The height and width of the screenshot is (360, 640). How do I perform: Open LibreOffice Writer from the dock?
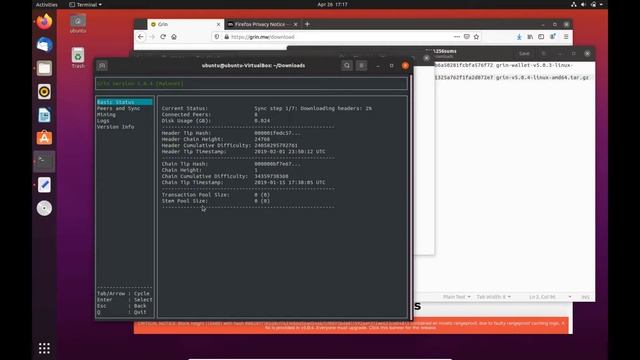[x=44, y=115]
